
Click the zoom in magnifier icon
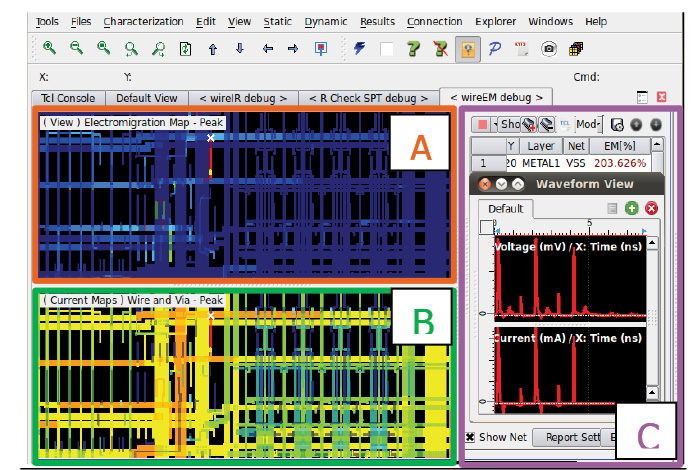pyautogui.click(x=49, y=48)
